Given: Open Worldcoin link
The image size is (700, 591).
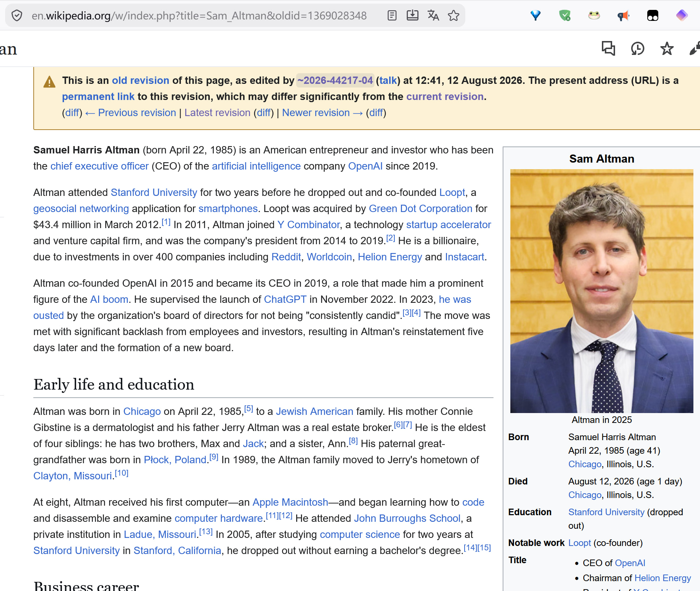Looking at the screenshot, I should [x=329, y=257].
